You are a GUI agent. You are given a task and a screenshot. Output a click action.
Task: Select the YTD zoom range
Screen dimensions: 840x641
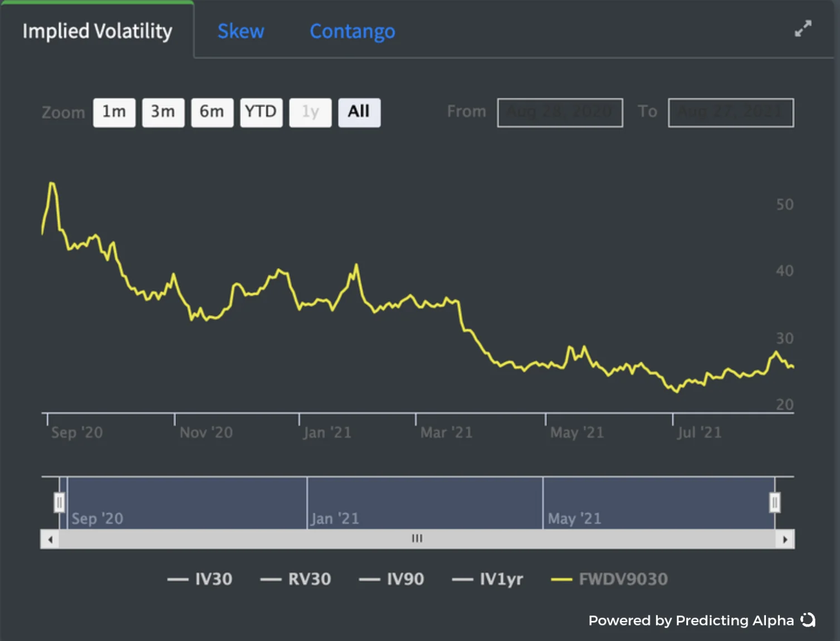pyautogui.click(x=261, y=113)
